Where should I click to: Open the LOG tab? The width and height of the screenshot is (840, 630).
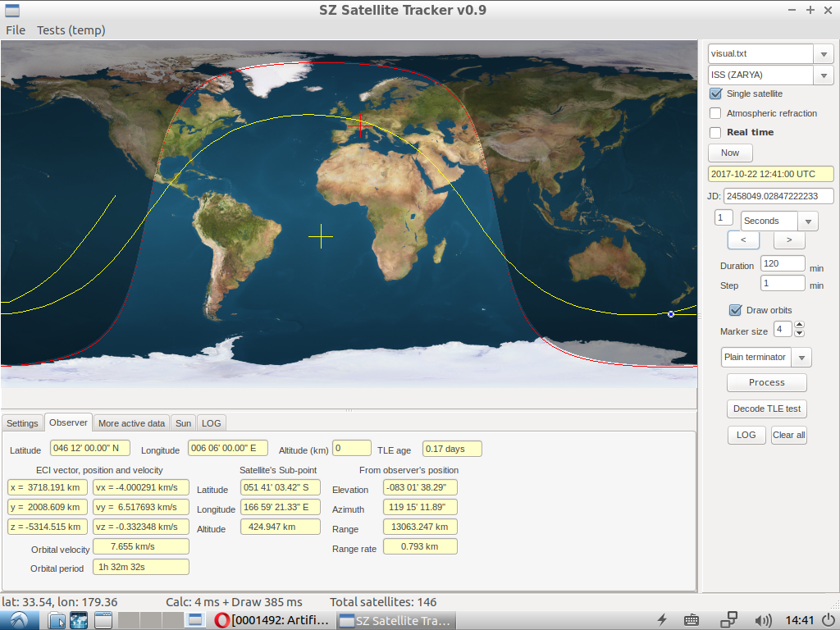tap(211, 423)
